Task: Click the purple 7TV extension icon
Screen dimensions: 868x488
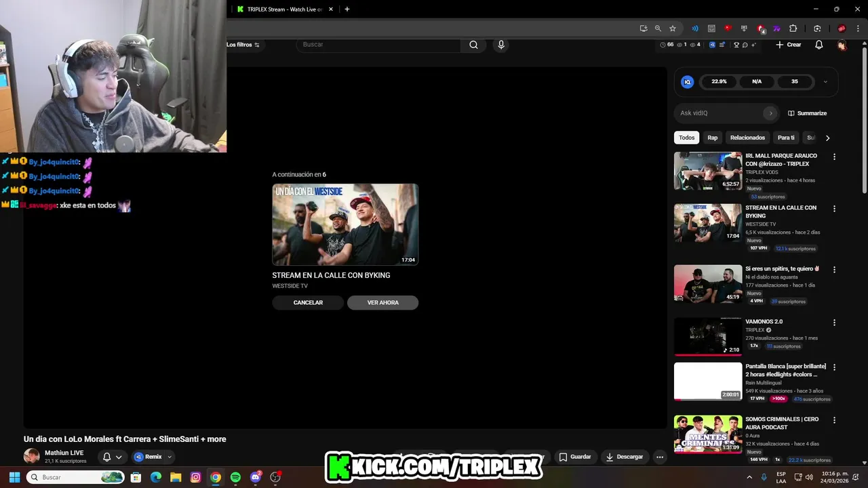Action: coord(777,28)
